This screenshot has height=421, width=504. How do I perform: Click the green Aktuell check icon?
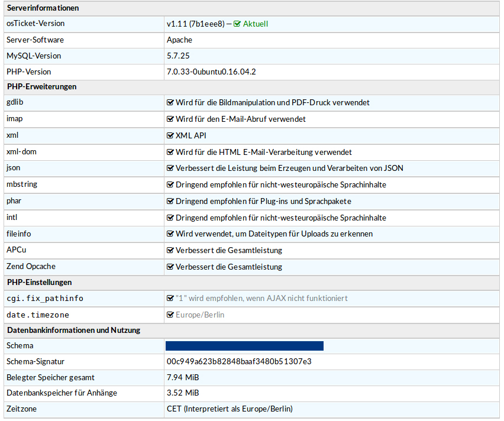click(237, 24)
